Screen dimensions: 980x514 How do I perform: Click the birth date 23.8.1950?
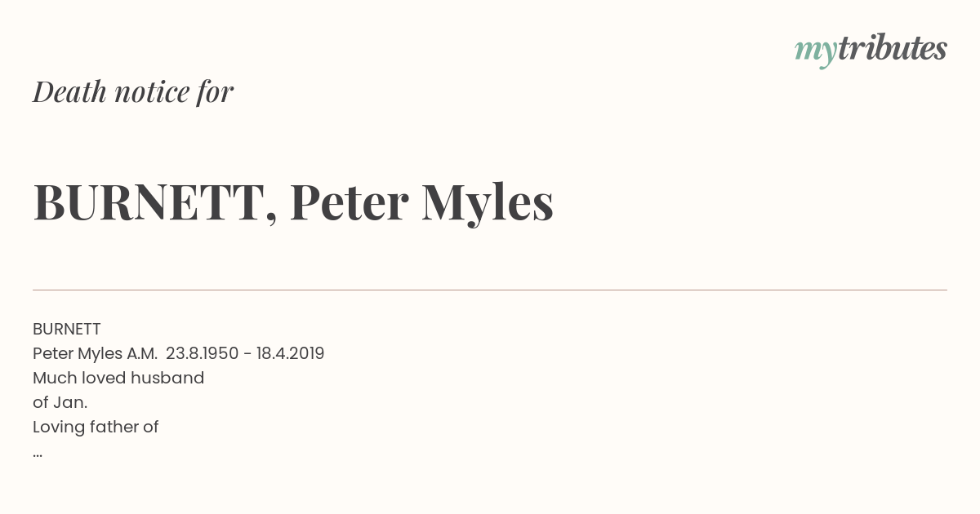pos(202,353)
